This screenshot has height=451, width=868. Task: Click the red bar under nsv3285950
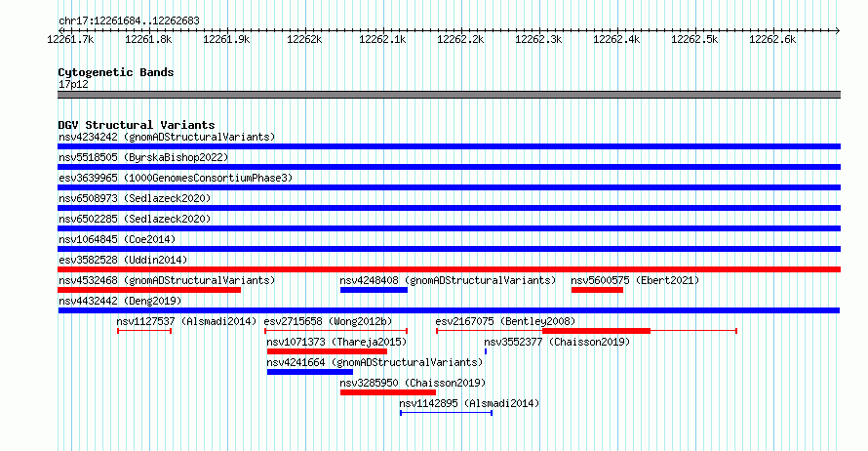click(x=388, y=392)
